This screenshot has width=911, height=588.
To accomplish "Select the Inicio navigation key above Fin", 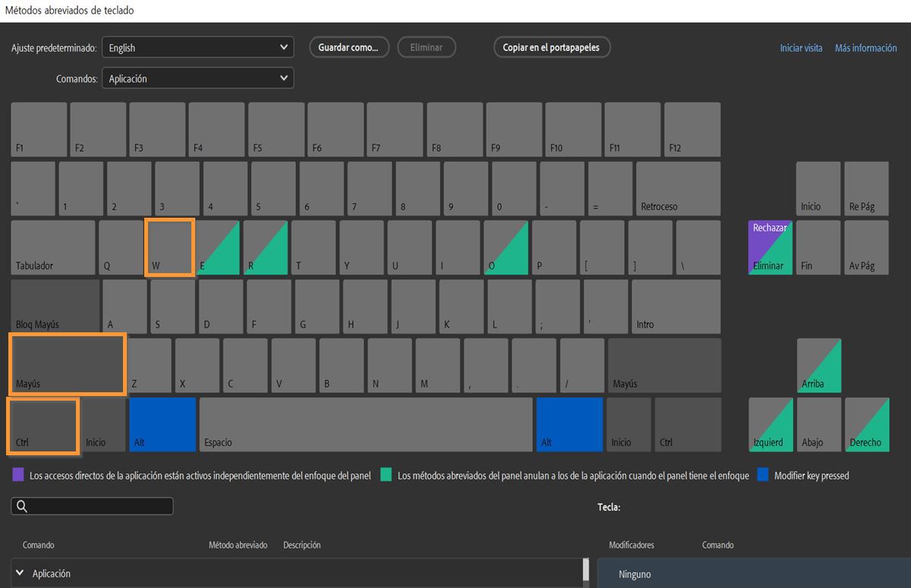I will click(818, 188).
